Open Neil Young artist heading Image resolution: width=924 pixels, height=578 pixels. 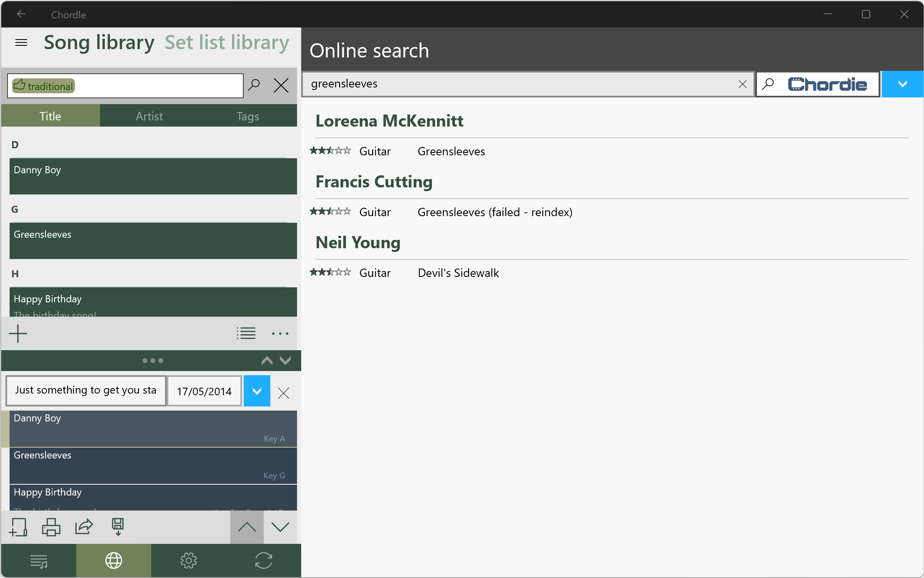358,242
